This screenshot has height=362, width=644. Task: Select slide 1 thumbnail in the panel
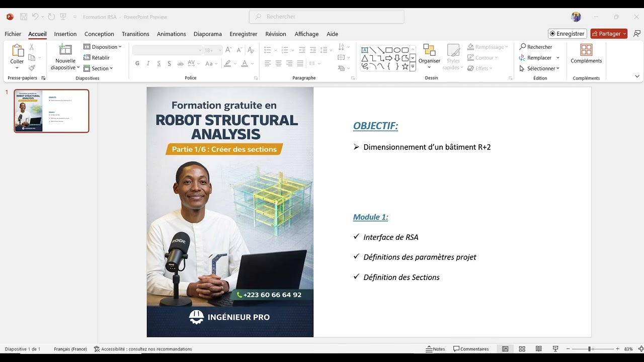coord(51,111)
